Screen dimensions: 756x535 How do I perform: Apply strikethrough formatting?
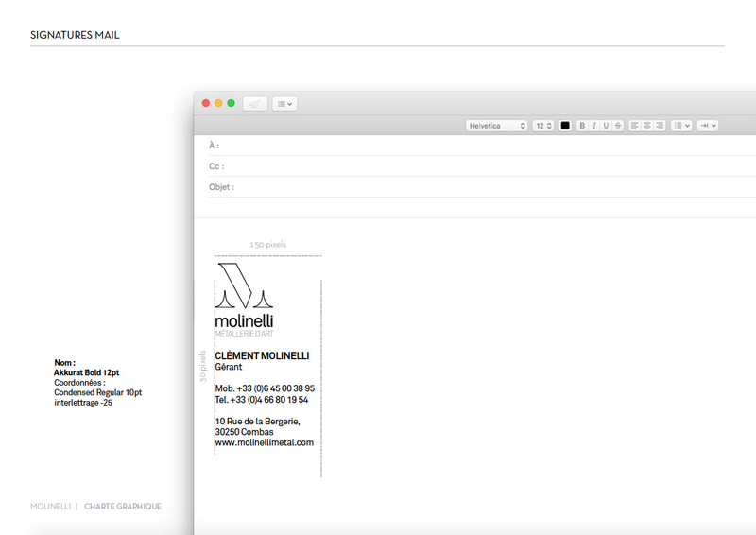pyautogui.click(x=618, y=126)
